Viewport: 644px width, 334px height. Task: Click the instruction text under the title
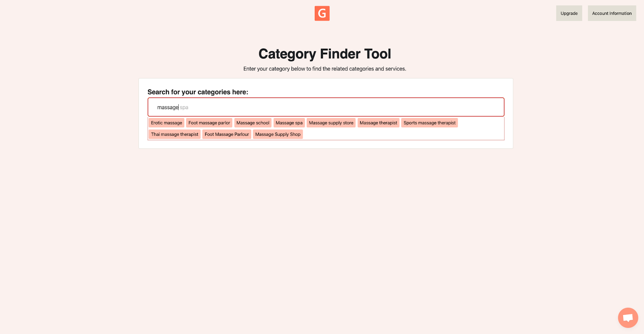click(324, 68)
